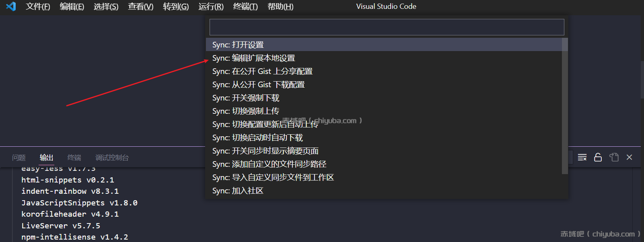Clear the output panel with list-x icon
644x242 pixels.
[x=582, y=157]
